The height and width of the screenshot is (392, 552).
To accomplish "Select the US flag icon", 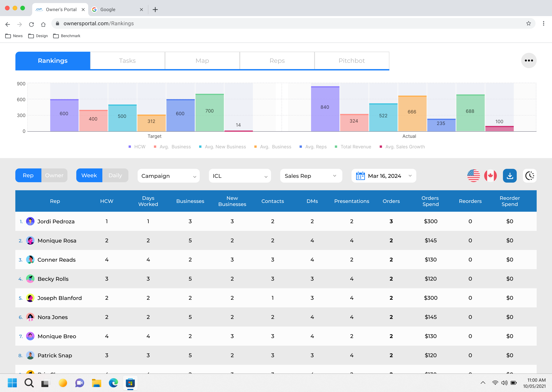I will tap(473, 176).
